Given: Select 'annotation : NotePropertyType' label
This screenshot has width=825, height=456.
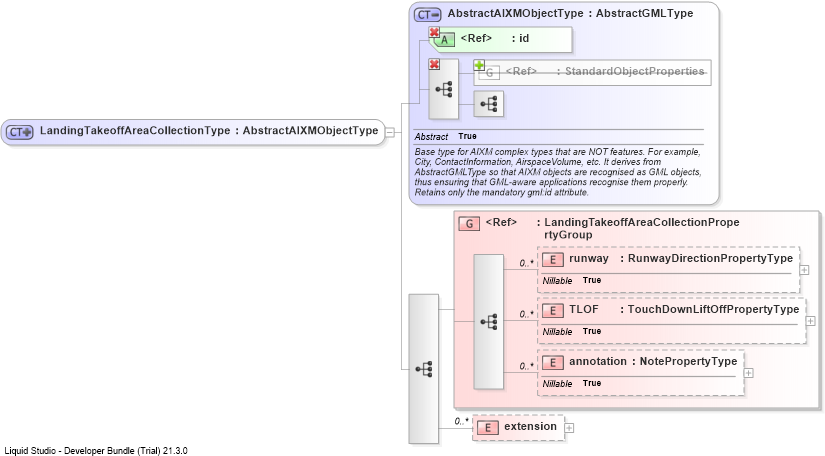Looking at the screenshot, I should (653, 361).
